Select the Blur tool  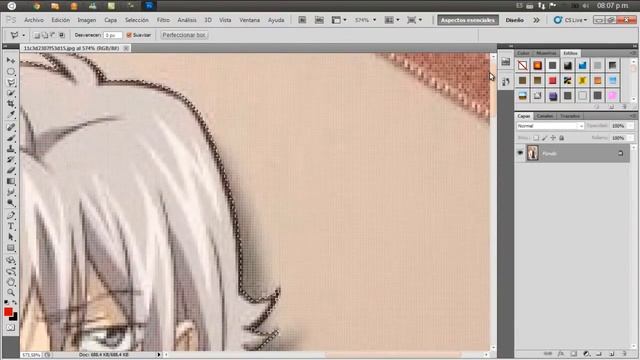(x=11, y=192)
